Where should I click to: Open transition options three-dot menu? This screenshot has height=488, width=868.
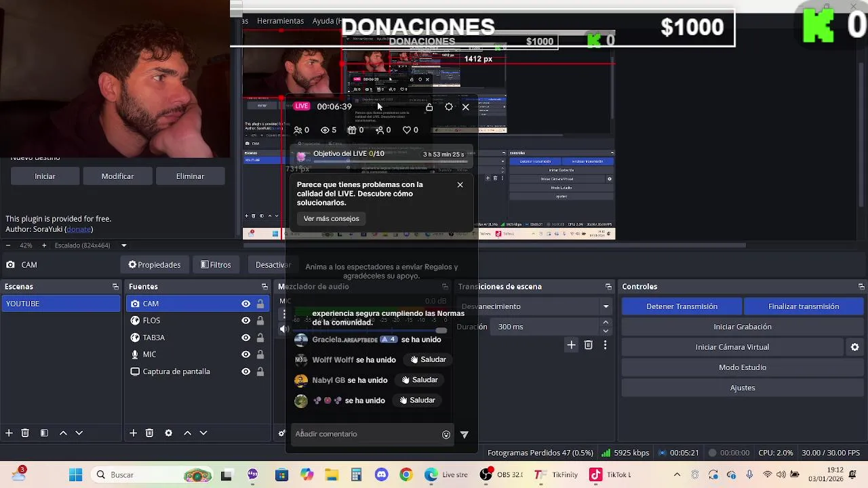(x=605, y=345)
